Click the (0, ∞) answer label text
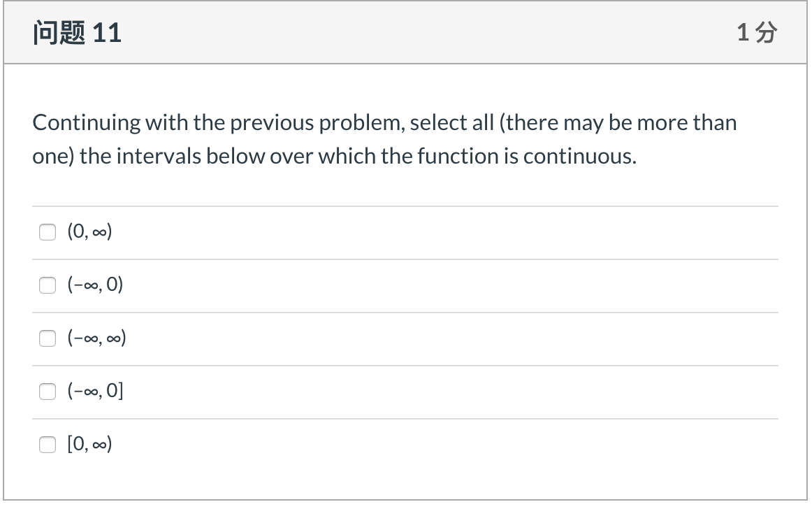Viewport: 812px width, 509px height. (89, 231)
